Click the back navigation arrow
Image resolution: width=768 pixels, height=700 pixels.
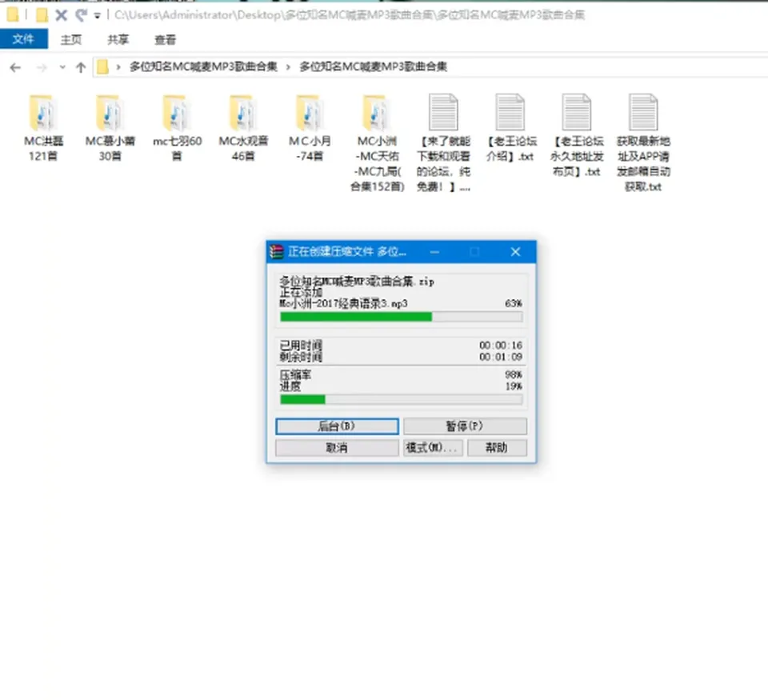click(x=15, y=67)
